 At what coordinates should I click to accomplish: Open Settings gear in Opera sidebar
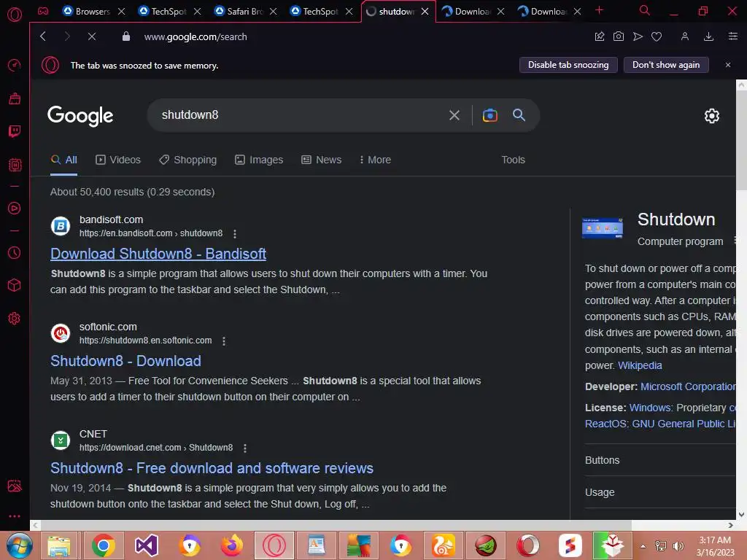pyautogui.click(x=15, y=318)
